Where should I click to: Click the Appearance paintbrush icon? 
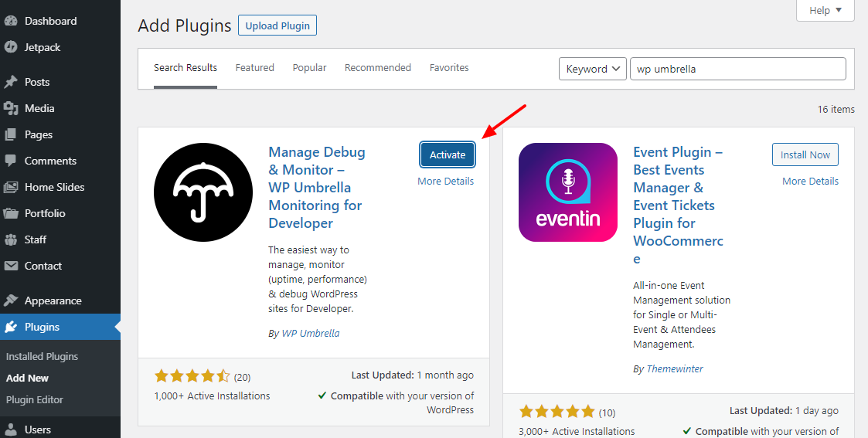[x=11, y=300]
